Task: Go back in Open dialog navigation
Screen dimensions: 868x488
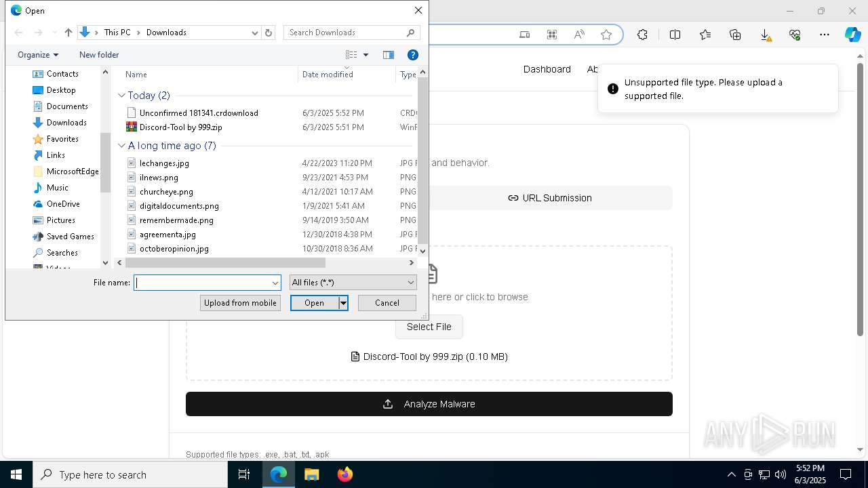Action: point(19,33)
